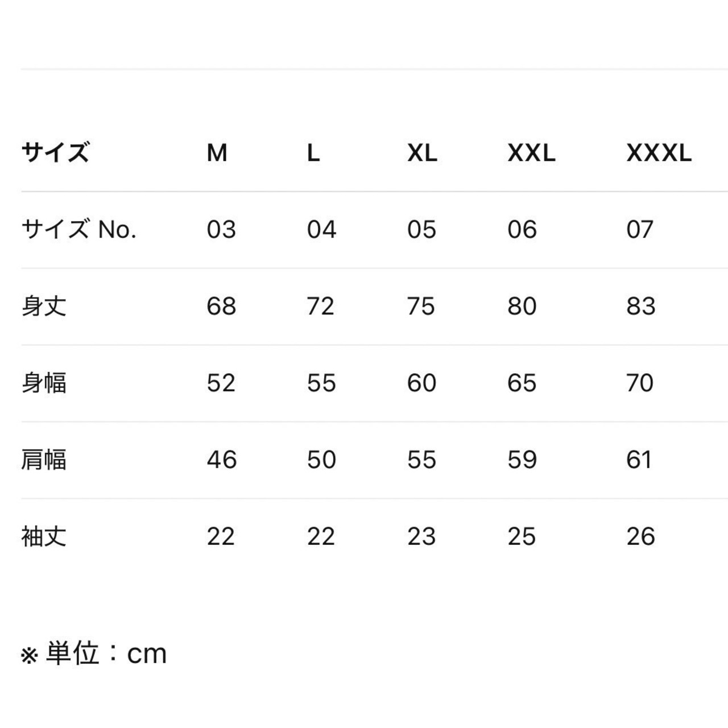Select 身幅 value 60 for XL
This screenshot has height=728, width=728.
click(x=421, y=383)
